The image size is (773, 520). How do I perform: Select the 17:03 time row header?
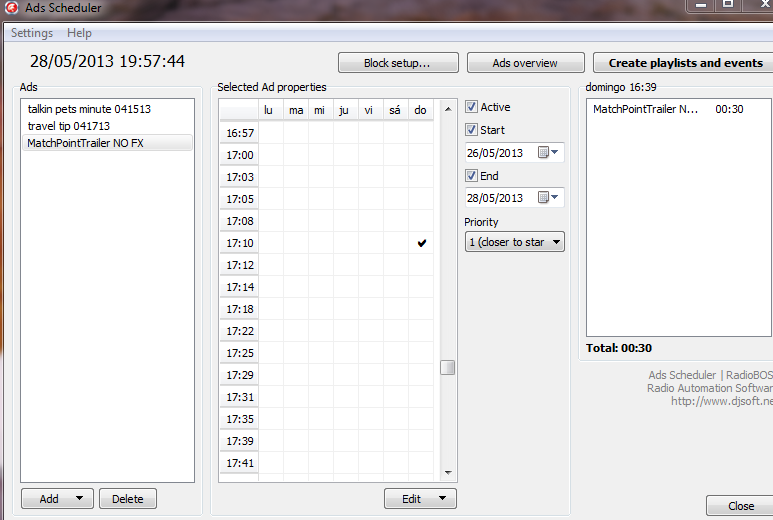click(239, 177)
